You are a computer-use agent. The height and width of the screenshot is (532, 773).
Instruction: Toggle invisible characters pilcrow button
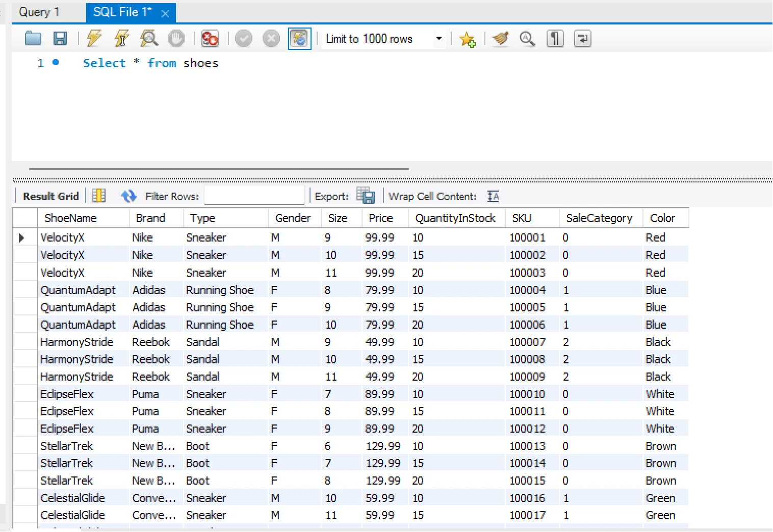coord(555,39)
